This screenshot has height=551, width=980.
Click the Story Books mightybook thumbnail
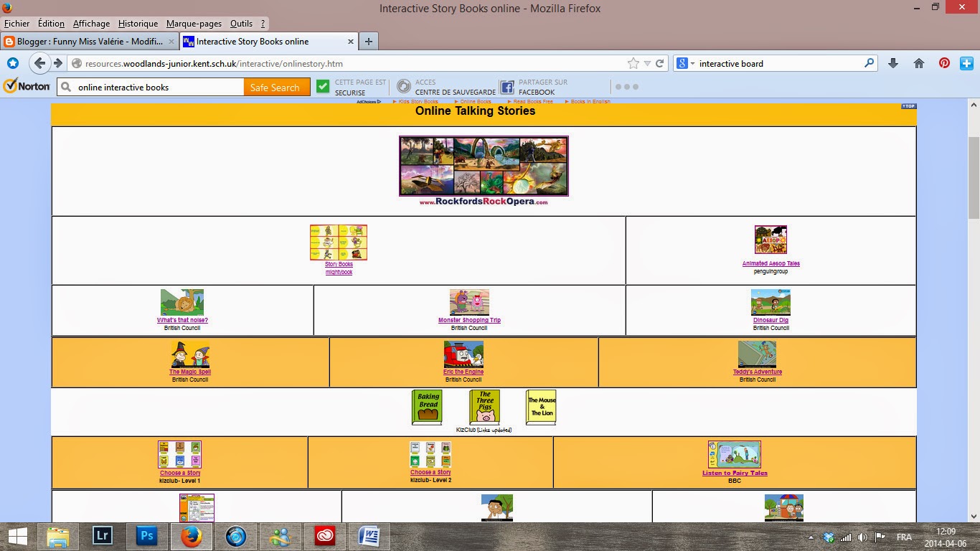pos(339,242)
